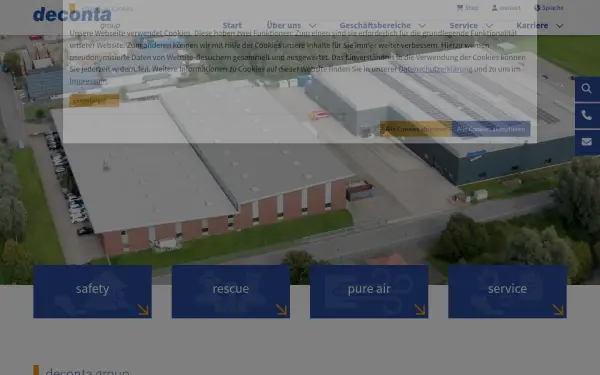Screen dimensions: 600x375
Task: Open the search side icon
Action: [x=587, y=89]
